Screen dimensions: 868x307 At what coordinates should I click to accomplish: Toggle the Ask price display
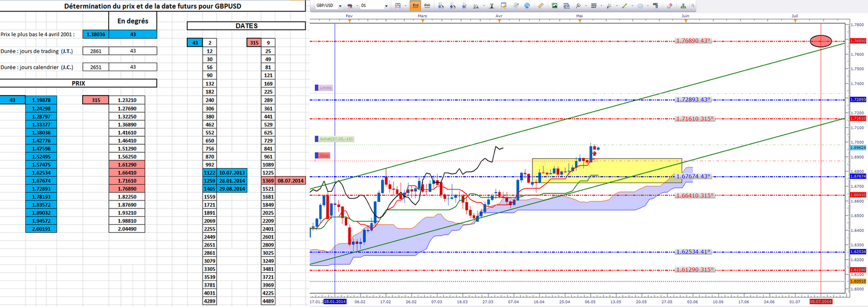pyautogui.click(x=427, y=5)
